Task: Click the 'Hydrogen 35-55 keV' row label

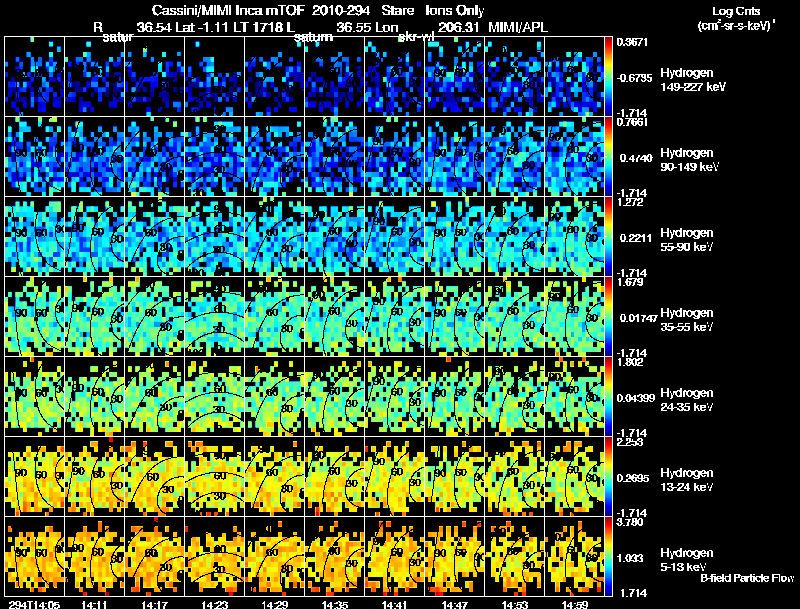Action: pyautogui.click(x=687, y=320)
